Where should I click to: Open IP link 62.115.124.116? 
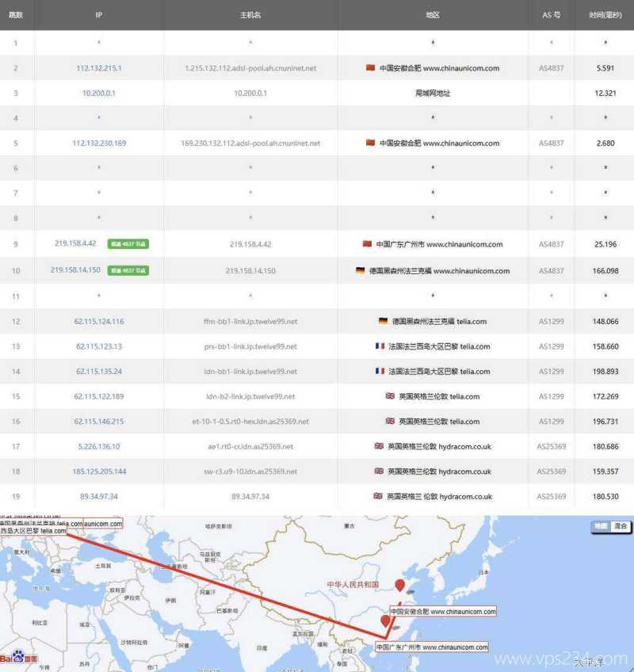(x=99, y=322)
